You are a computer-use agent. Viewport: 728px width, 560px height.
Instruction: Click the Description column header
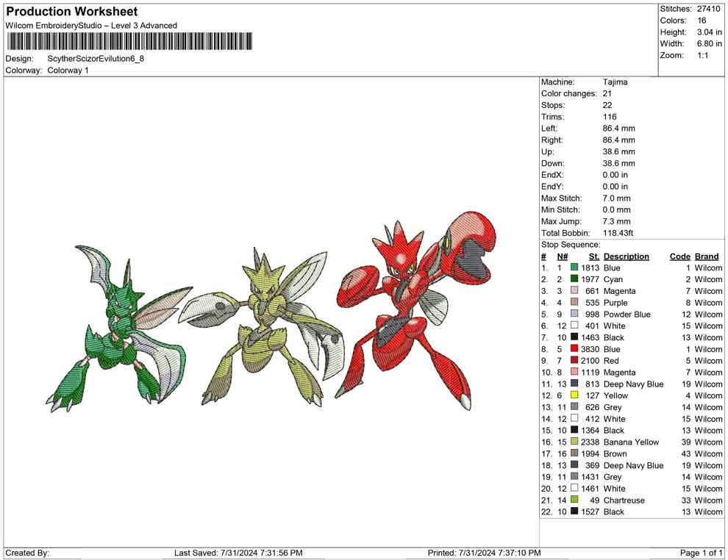click(x=627, y=256)
